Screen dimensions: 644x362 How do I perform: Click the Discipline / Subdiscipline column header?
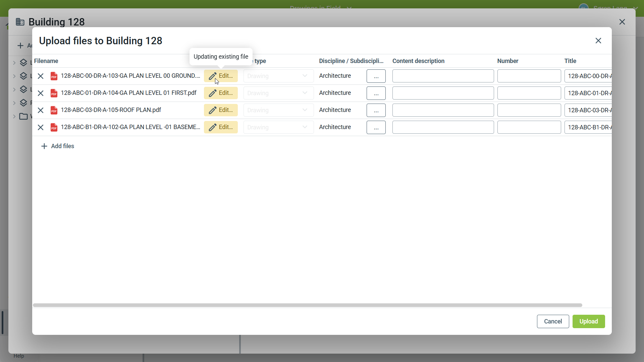(x=351, y=61)
